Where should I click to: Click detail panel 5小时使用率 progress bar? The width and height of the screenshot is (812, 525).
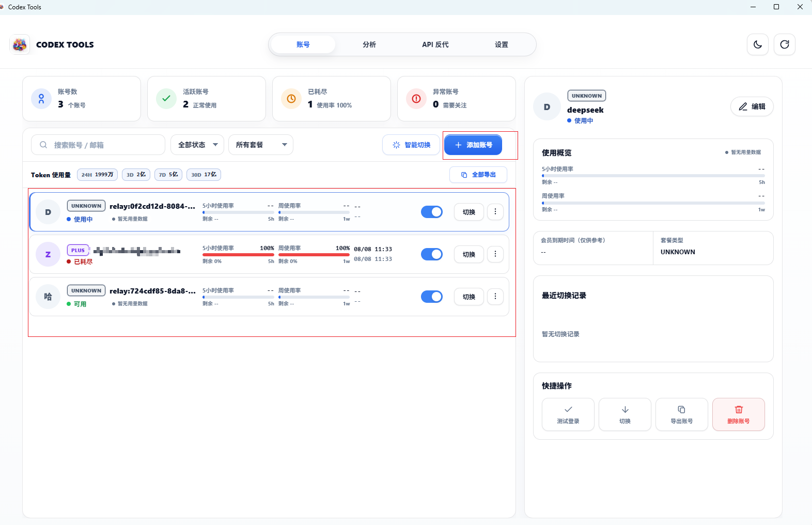(x=653, y=176)
